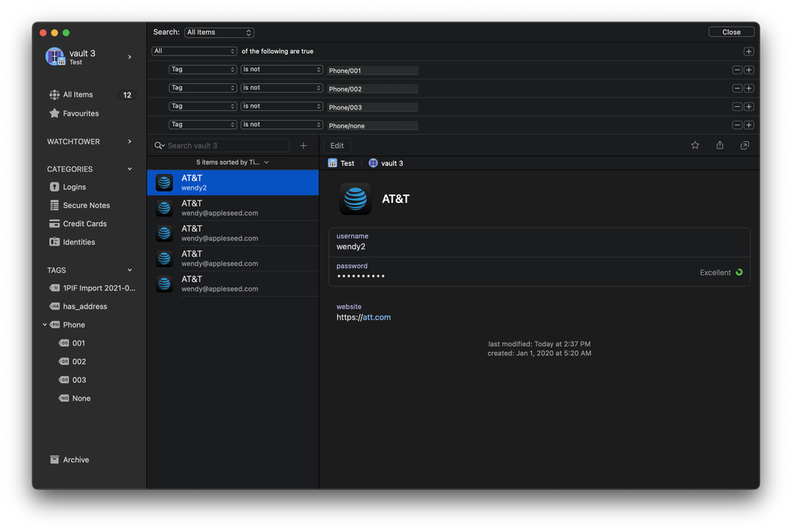This screenshot has height=532, width=792.
Task: Click the plus icon beside vault search field
Action: point(304,146)
